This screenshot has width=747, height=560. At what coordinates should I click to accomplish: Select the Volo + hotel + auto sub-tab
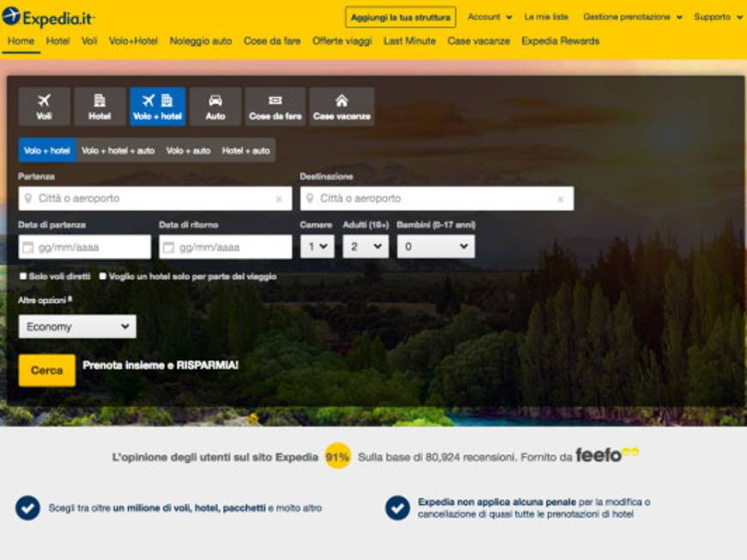pos(117,150)
